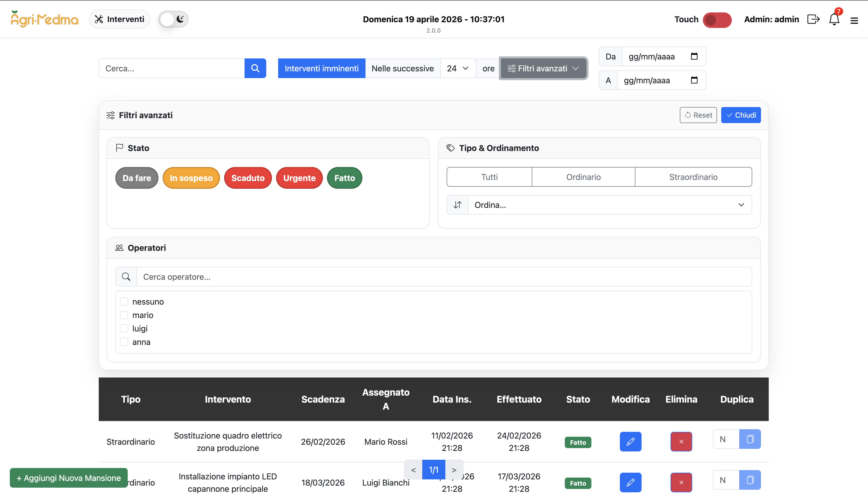Image resolution: width=868 pixels, height=498 pixels.
Task: Open the A date calendar picker
Action: (694, 80)
